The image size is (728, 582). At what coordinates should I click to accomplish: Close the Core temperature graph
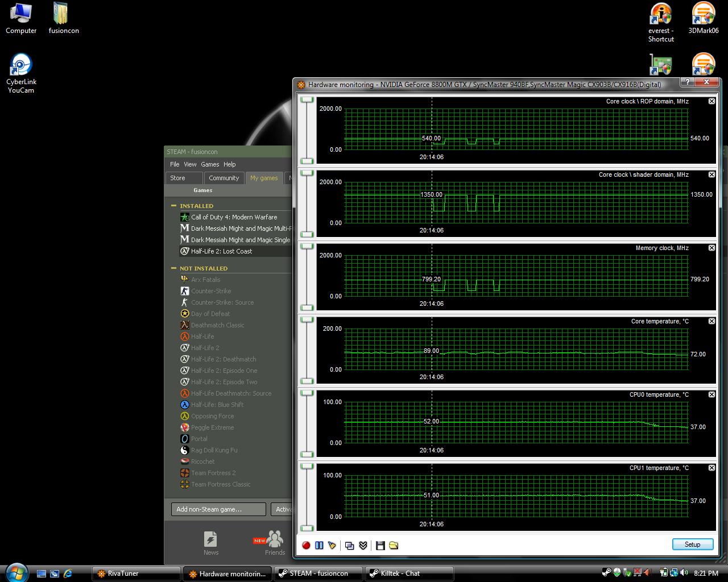click(712, 321)
